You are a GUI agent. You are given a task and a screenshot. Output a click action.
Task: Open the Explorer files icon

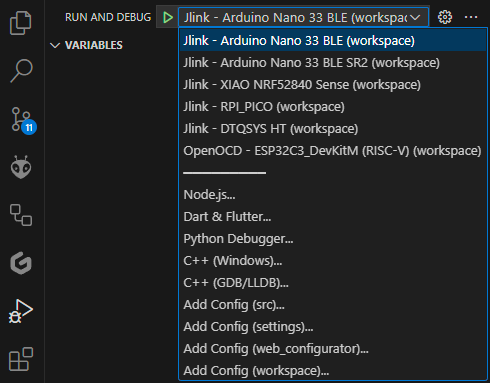(x=21, y=23)
